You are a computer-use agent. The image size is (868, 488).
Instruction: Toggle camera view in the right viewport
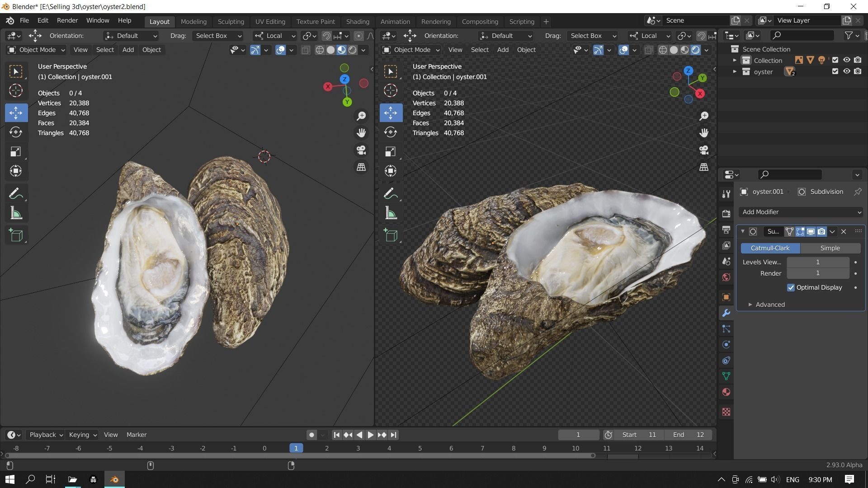click(x=704, y=150)
